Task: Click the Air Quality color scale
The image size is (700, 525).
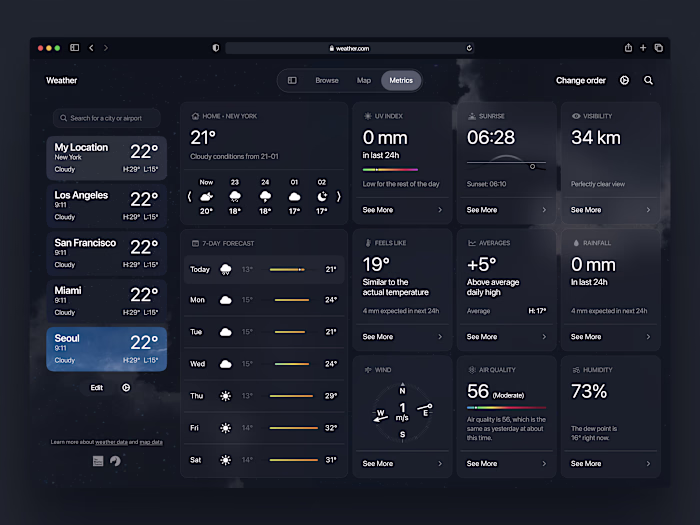Action: (506, 408)
